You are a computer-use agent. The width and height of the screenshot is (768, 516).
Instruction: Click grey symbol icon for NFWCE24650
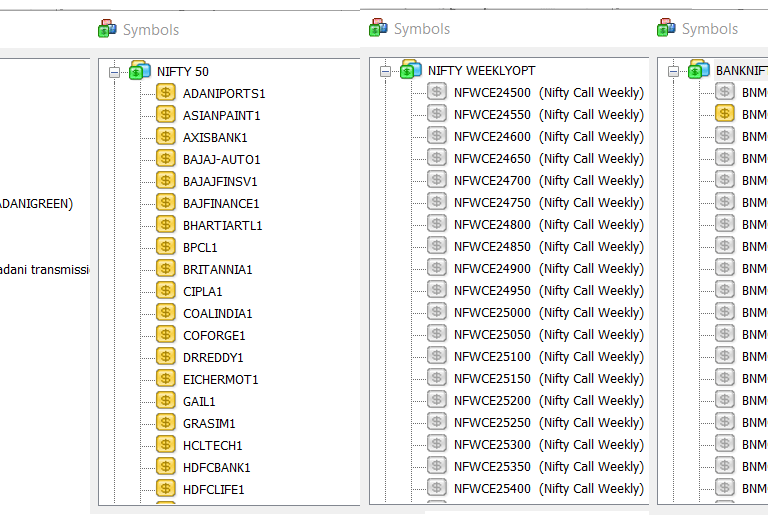[436, 158]
